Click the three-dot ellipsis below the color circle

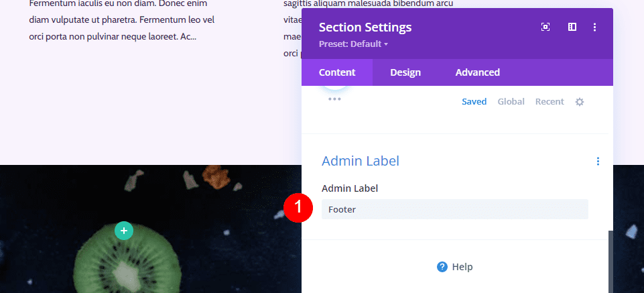[334, 99]
